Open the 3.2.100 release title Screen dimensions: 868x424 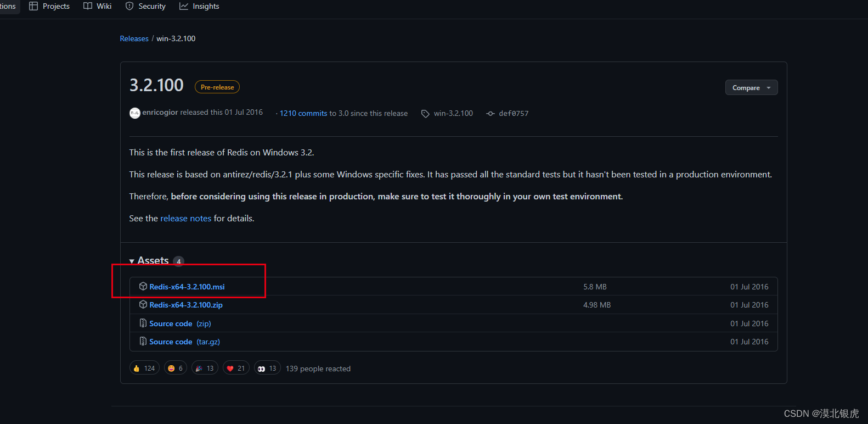click(x=156, y=85)
